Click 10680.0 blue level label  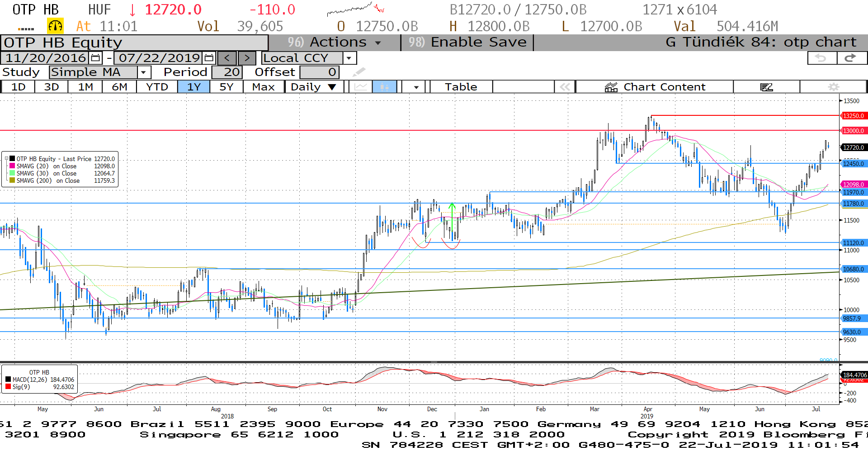coord(854,269)
